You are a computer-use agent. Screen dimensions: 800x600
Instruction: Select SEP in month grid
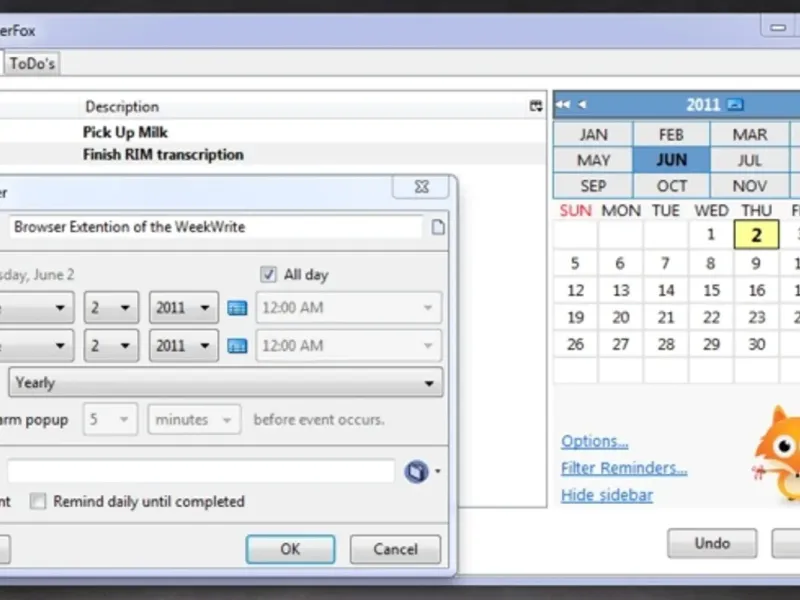[593, 186]
